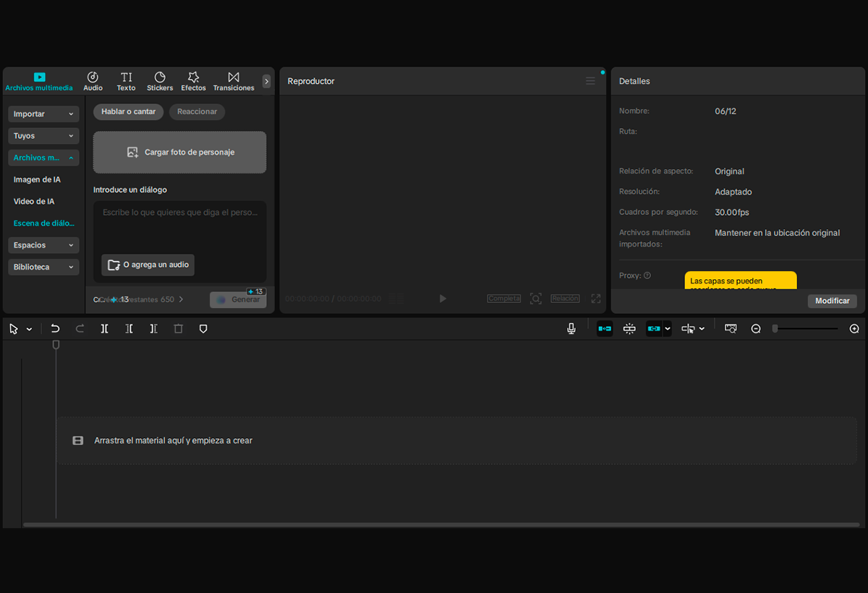Click Cargar foto de personaje upload area
The height and width of the screenshot is (593, 868).
(x=179, y=153)
